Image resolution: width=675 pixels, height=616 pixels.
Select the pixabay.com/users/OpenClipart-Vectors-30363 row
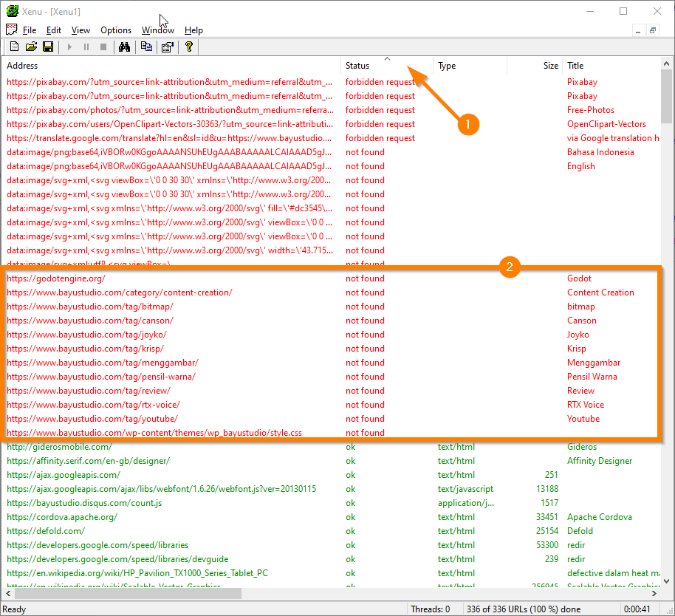pos(332,124)
